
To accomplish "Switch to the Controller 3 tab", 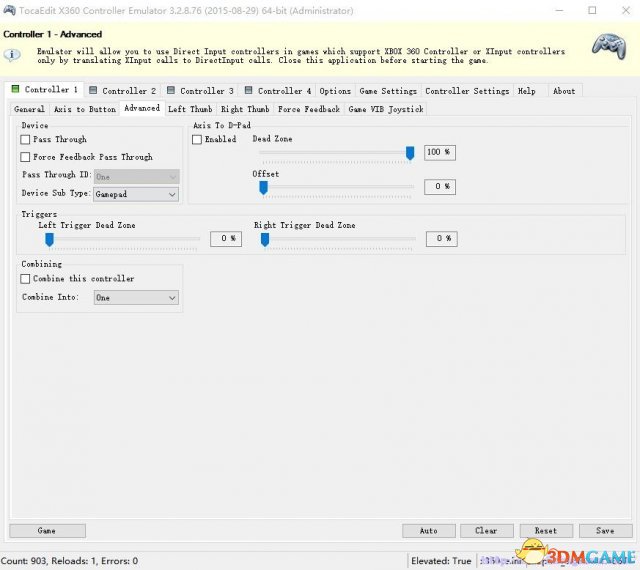I will (x=201, y=91).
